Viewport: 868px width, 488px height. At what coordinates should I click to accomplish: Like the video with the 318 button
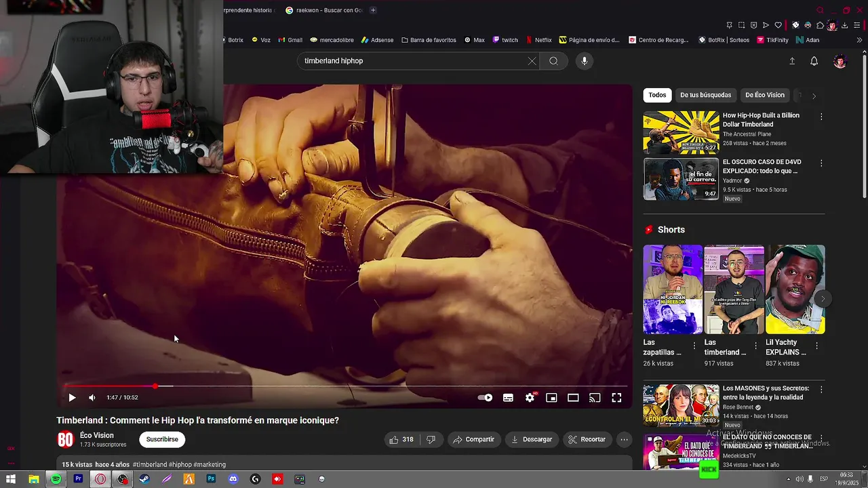(401, 439)
